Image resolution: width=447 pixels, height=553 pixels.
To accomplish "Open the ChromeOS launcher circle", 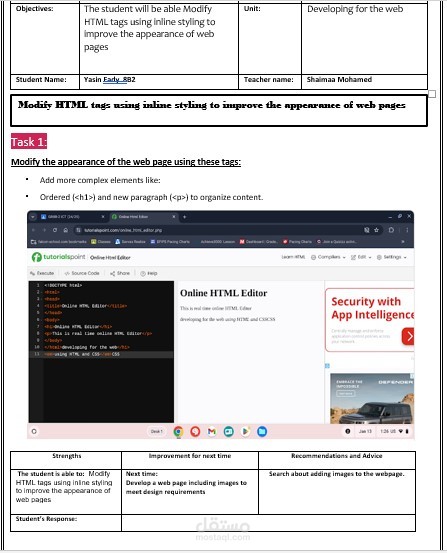I will click(x=34, y=431).
